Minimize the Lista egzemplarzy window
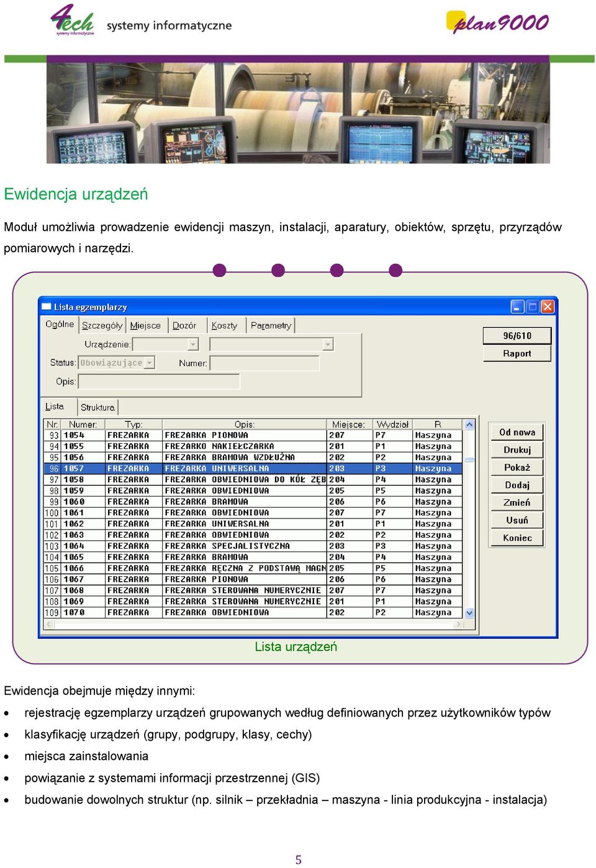Image resolution: width=596 pixels, height=868 pixels. (517, 307)
